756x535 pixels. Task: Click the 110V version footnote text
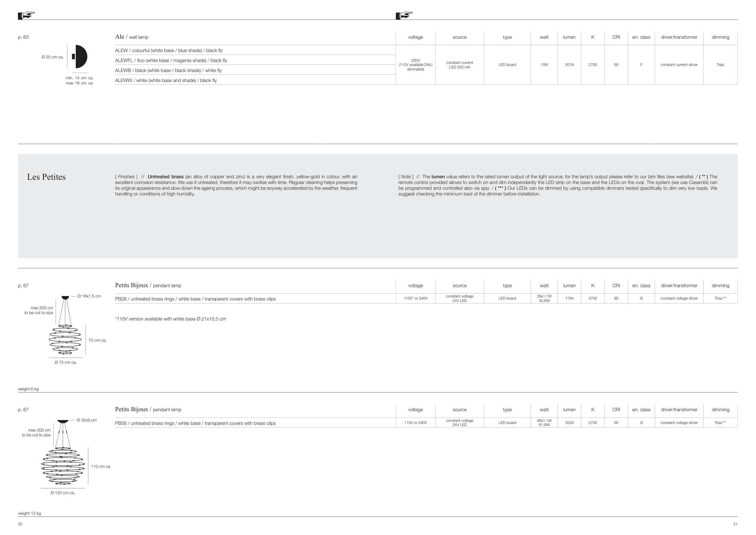[170, 319]
